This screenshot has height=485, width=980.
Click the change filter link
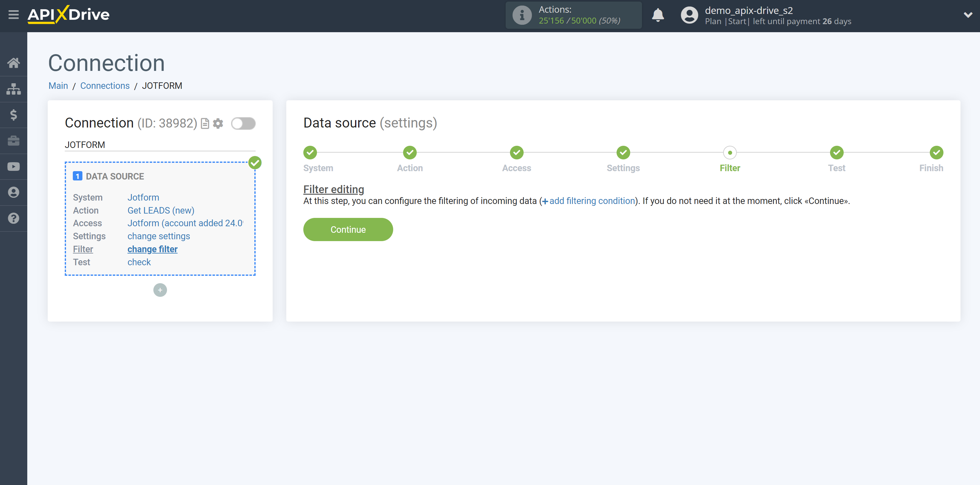click(152, 249)
